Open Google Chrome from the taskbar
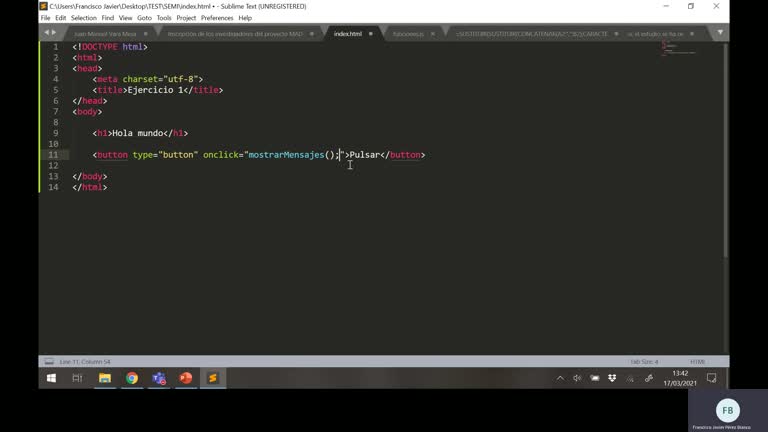Viewport: 768px width, 432px height. click(132, 378)
